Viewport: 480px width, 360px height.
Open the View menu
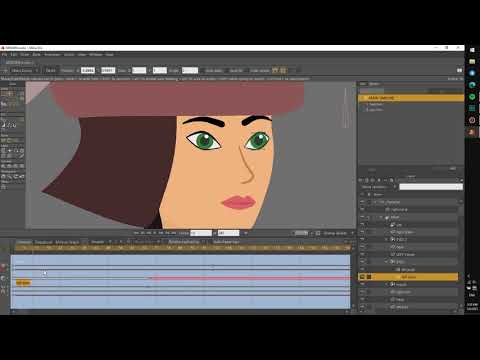point(82,54)
